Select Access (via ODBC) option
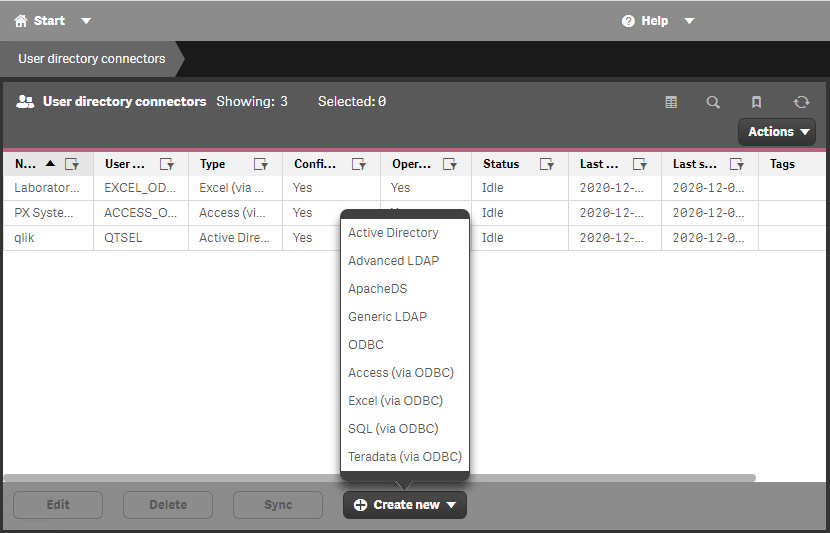This screenshot has height=533, width=830. [x=401, y=373]
